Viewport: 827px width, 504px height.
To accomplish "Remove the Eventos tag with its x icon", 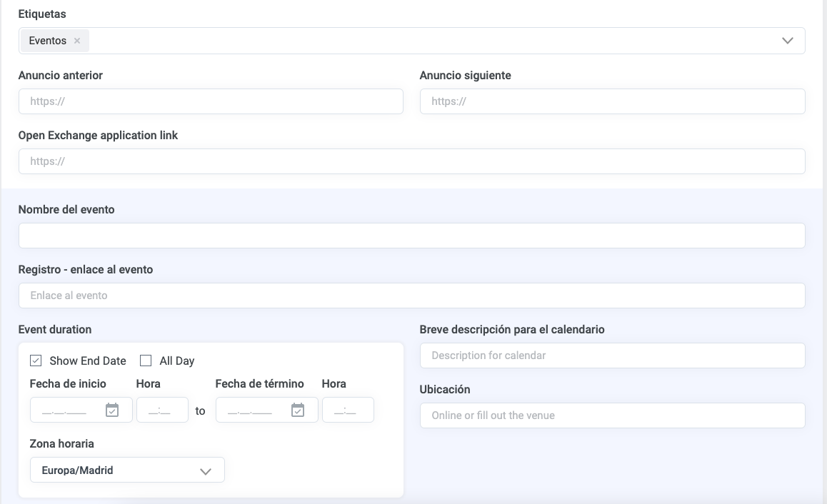I will pyautogui.click(x=77, y=41).
